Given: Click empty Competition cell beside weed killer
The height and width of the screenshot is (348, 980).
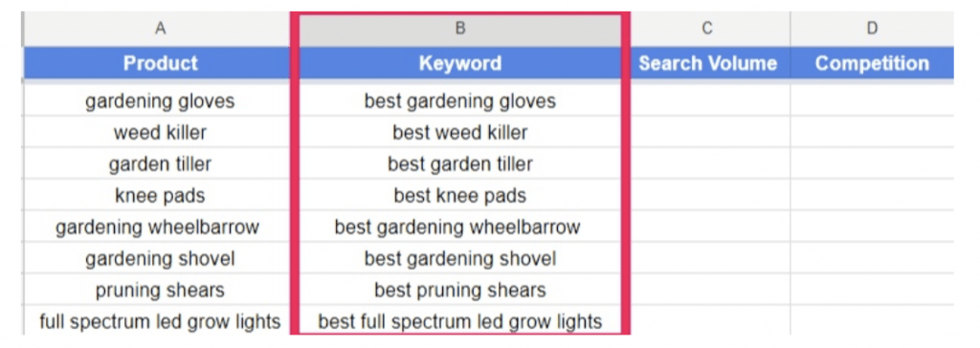Looking at the screenshot, I should (872, 133).
